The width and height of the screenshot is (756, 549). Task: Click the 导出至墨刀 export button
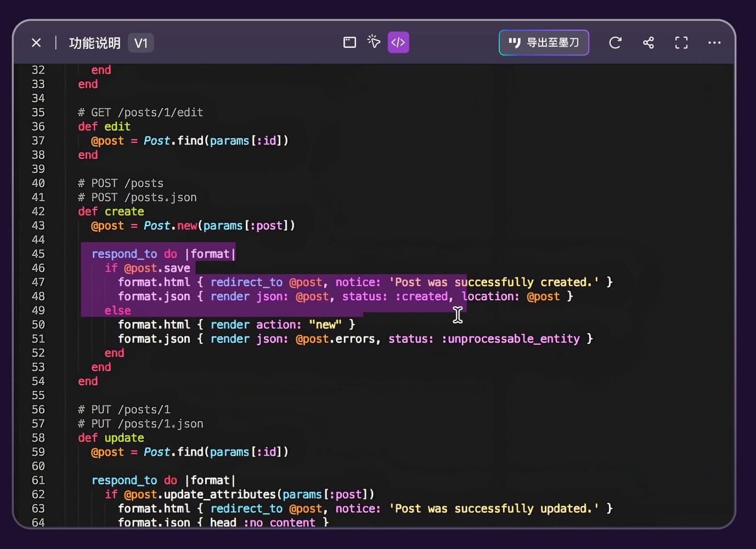coord(544,43)
